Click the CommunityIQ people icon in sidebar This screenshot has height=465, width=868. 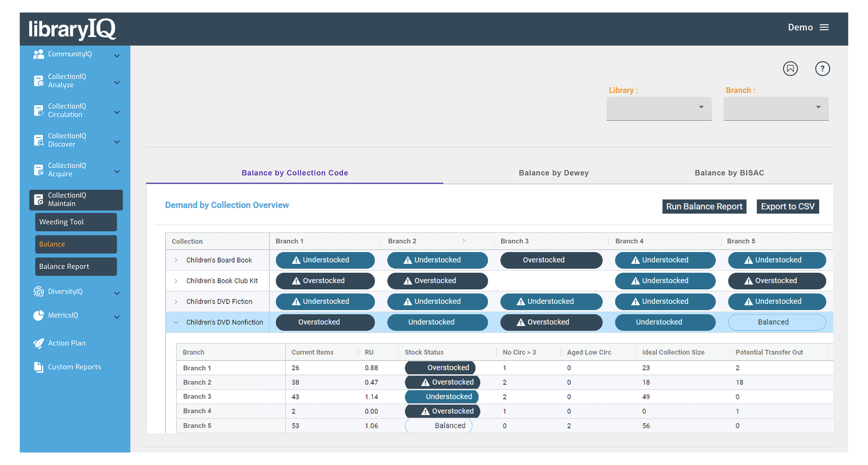click(x=38, y=54)
